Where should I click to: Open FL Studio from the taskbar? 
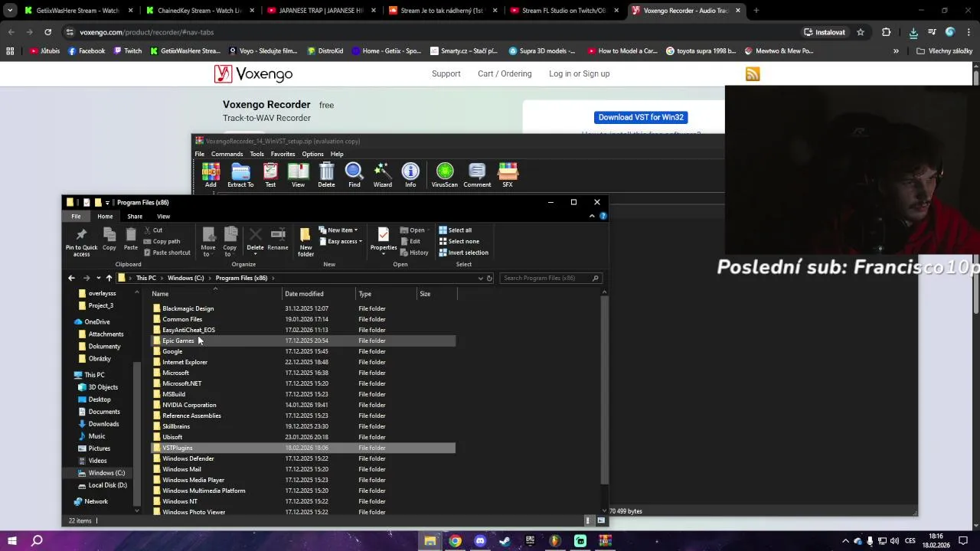pos(554,541)
